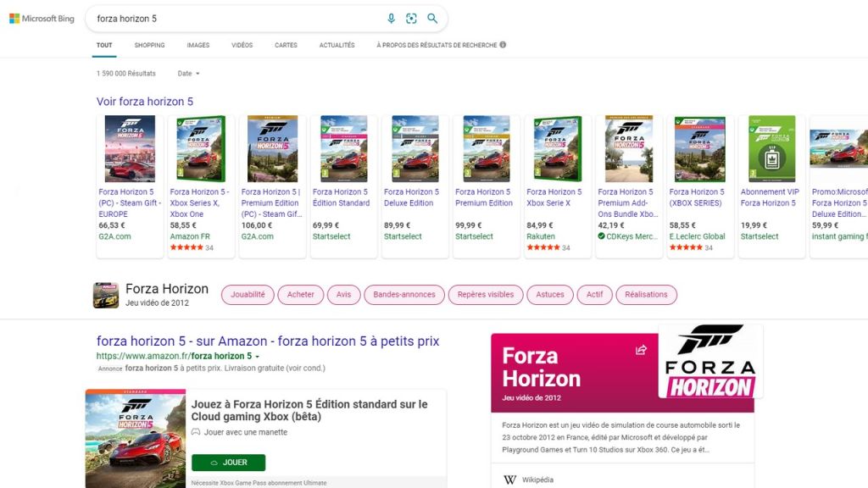This screenshot has height=488, width=868.
Task: Open Premium Add-Ons Bundle CDKeys product
Action: pyautogui.click(x=628, y=202)
